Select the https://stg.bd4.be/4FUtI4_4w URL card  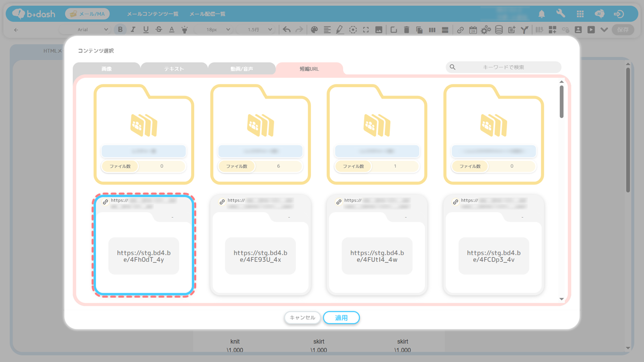[377, 244]
